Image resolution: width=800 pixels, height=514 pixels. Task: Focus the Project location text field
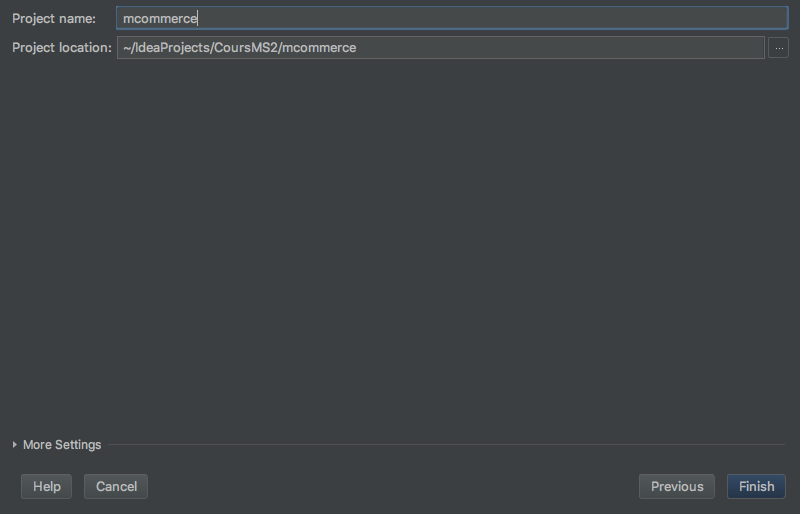click(x=440, y=47)
